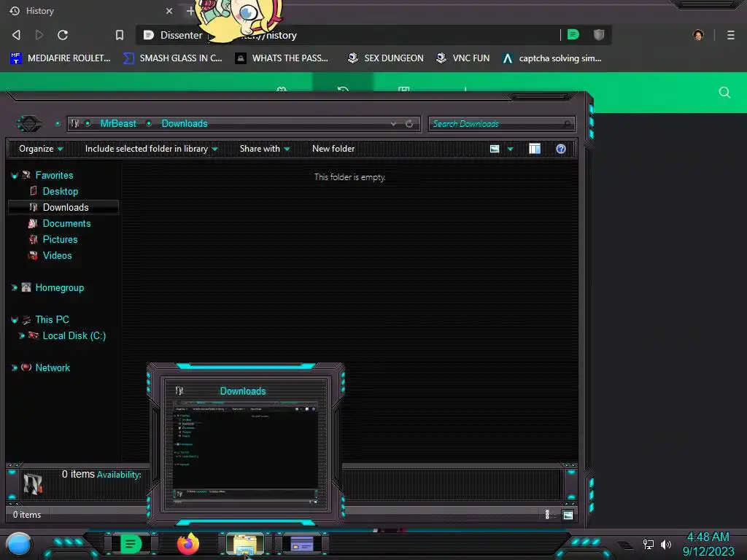Open captcha solving sim... bookmark
The height and width of the screenshot is (560, 747).
click(x=552, y=58)
